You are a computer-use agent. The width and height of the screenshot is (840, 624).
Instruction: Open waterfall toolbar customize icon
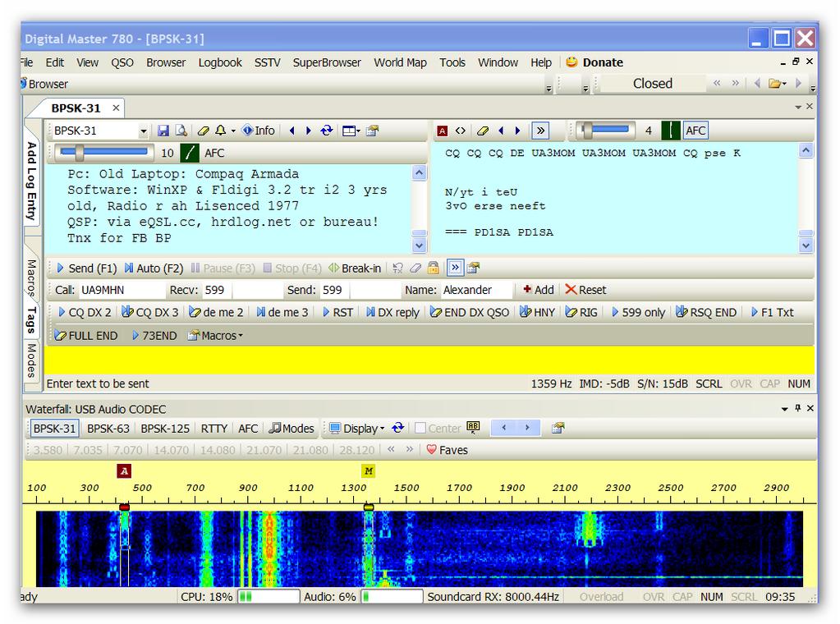click(558, 428)
